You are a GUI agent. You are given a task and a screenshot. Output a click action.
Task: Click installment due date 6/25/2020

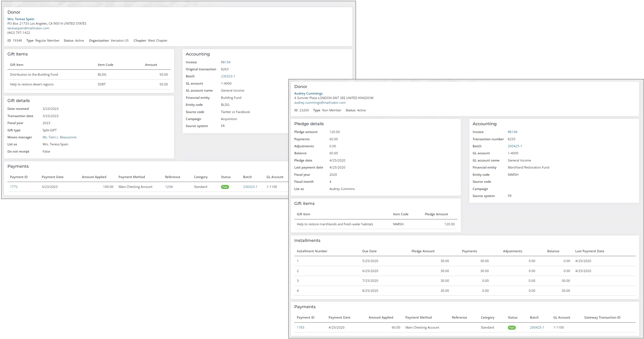point(370,271)
